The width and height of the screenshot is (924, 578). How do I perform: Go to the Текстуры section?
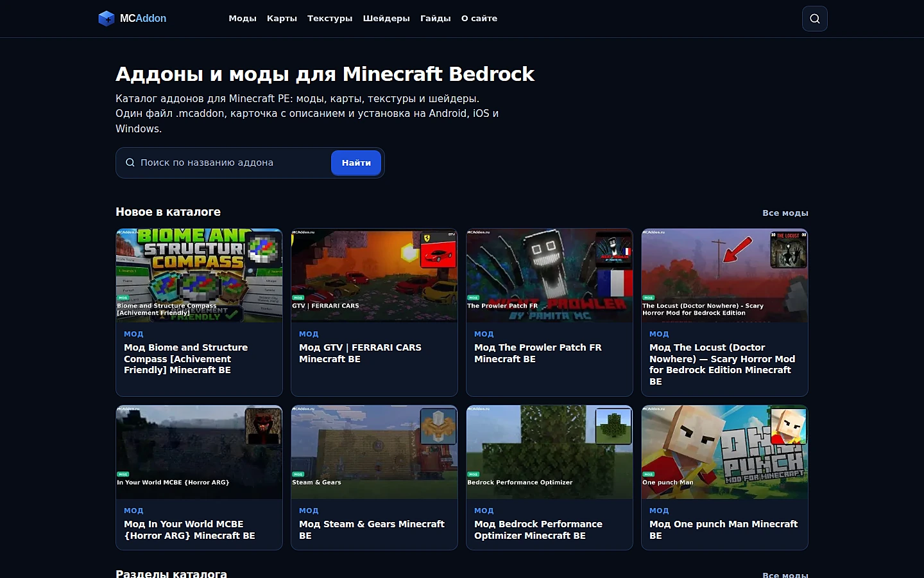330,19
